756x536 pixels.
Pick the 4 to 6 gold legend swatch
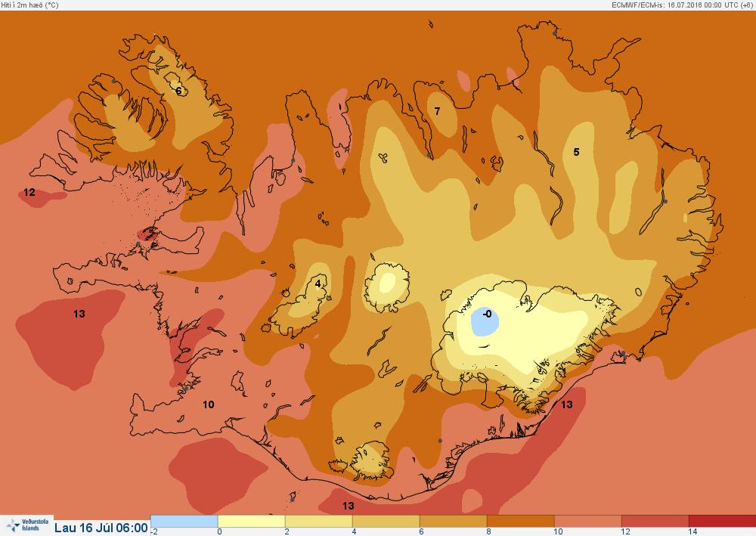click(386, 521)
